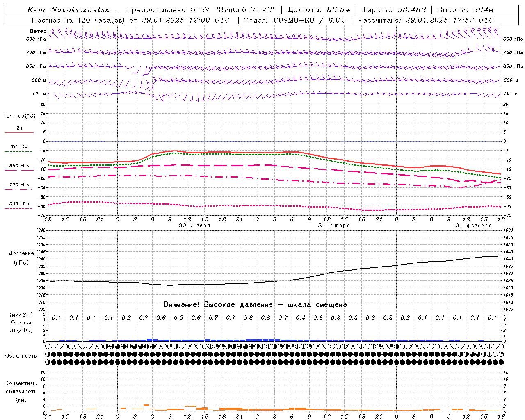Screen dimensions: 525x420
Task: Click the Давление pressure panel label
Action: (x=21, y=253)
